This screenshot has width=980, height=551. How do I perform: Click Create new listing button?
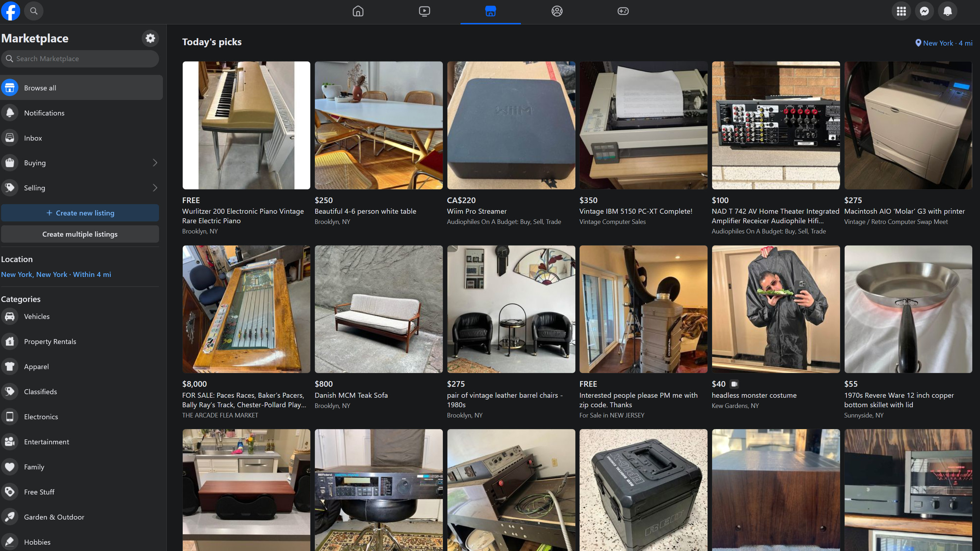coord(80,213)
